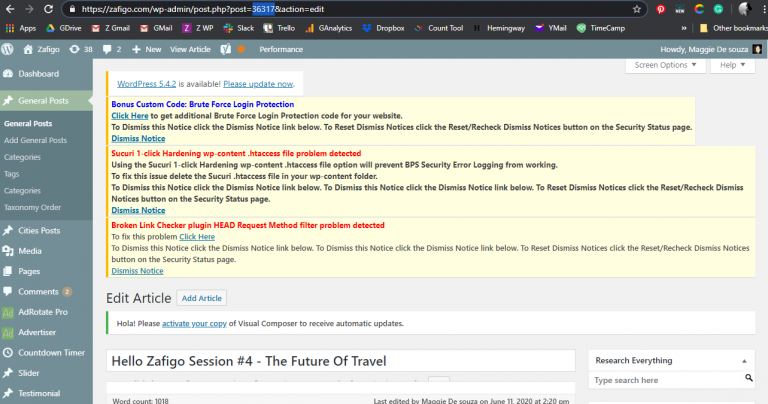Open comments bubble in admin bar
768x404 pixels.
[x=112, y=49]
